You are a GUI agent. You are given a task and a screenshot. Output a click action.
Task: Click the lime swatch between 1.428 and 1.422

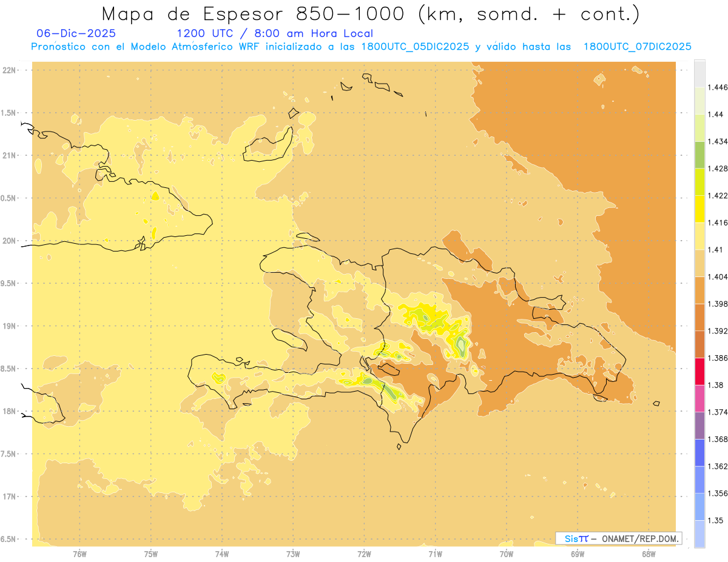[699, 182]
